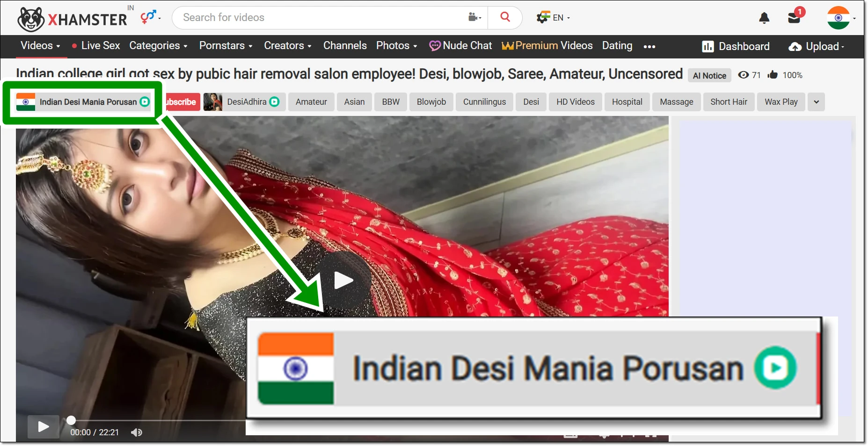This screenshot has width=868, height=446.
Task: Expand the tag list chevron
Action: 816,102
